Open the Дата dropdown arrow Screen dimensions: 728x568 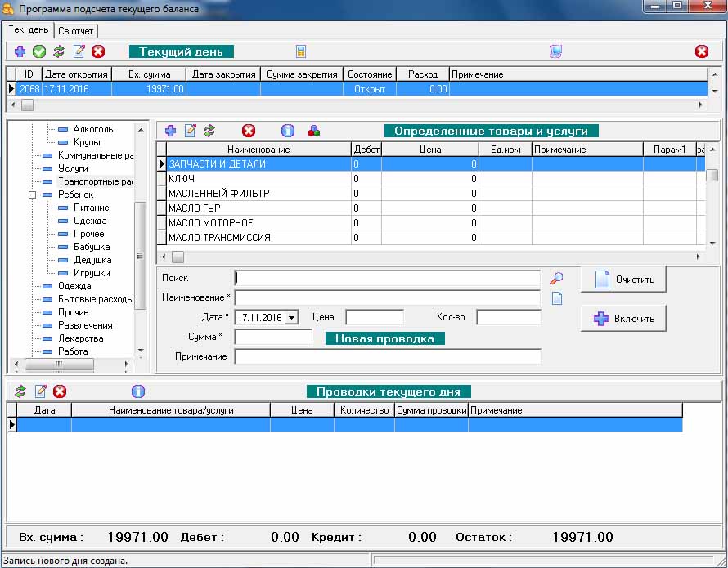point(291,318)
